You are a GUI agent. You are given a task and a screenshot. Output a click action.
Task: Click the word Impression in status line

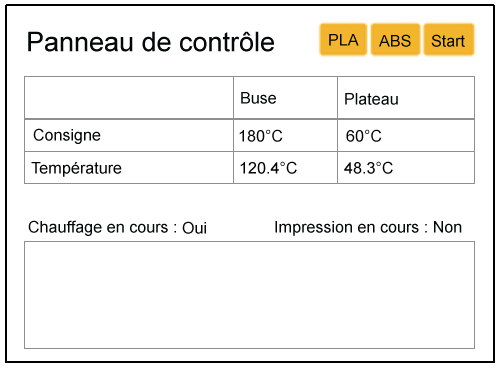tap(313, 228)
